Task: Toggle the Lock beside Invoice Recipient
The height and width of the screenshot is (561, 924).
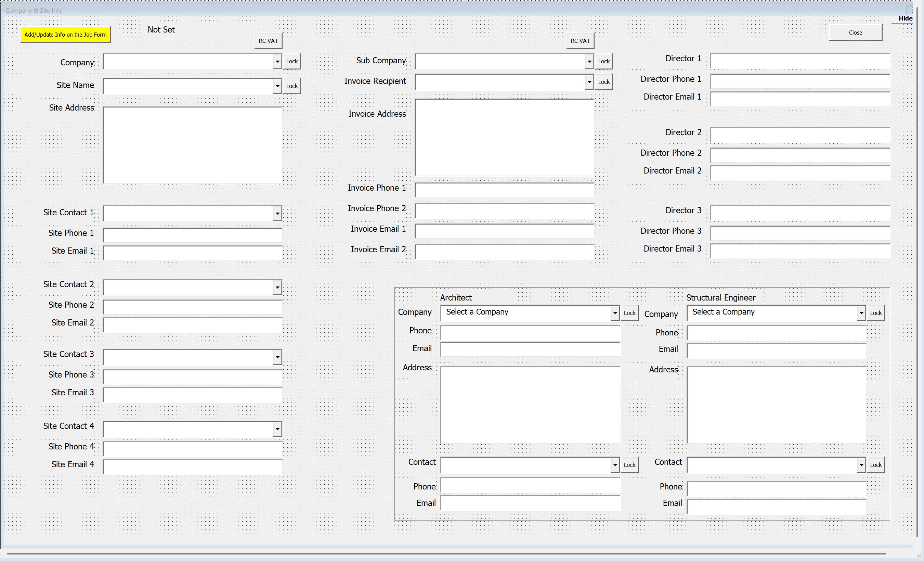Action: (603, 82)
